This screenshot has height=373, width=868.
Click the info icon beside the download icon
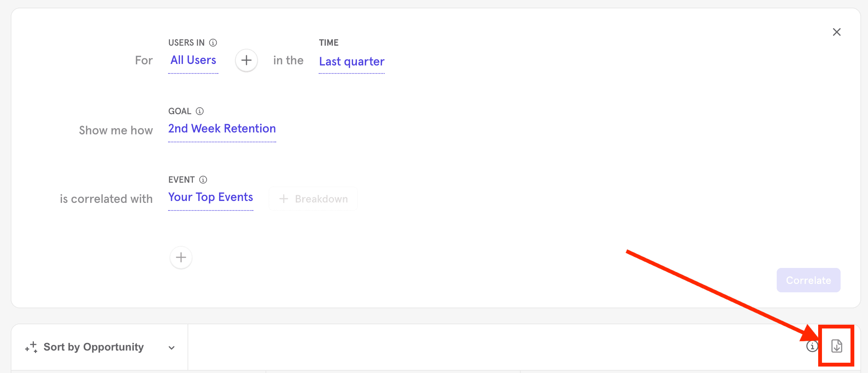812,346
